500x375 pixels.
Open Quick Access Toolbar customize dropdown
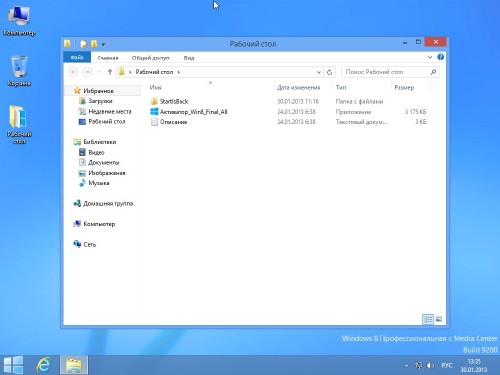103,44
